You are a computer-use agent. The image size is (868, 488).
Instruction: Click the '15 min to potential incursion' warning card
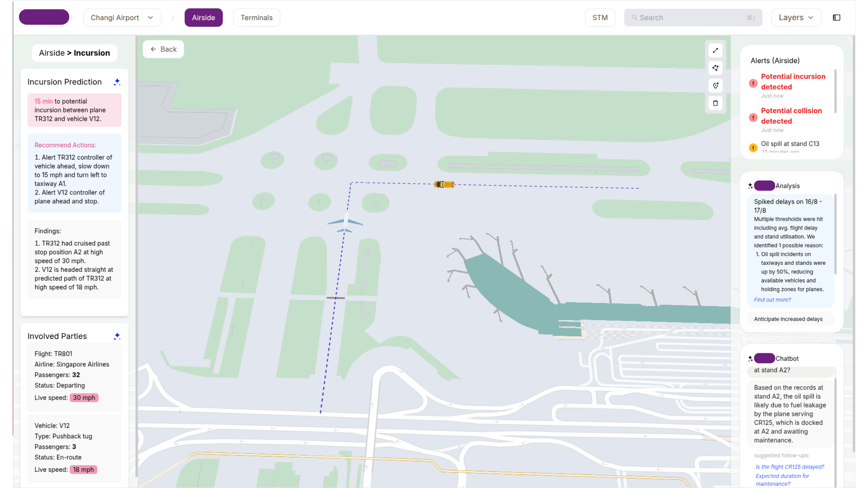74,110
